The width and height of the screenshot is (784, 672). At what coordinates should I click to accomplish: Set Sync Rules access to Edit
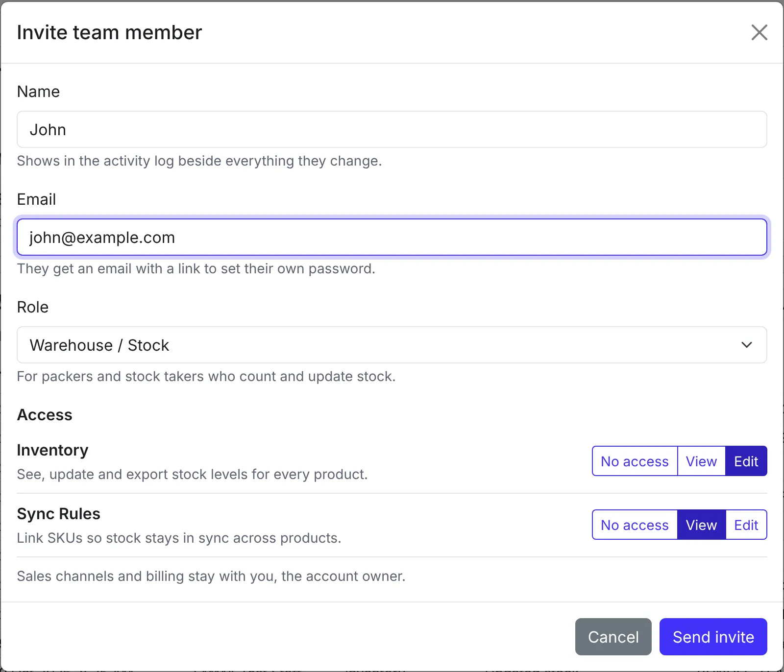click(x=746, y=525)
